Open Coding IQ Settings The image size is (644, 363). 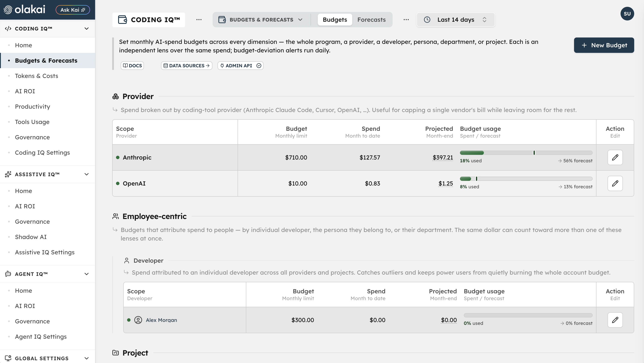point(42,153)
